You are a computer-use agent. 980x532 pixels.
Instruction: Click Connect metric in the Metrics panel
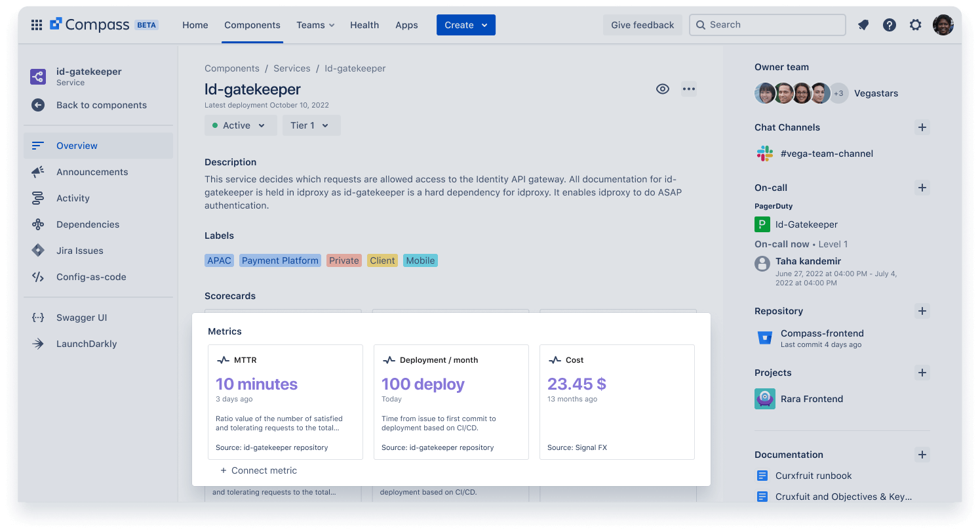click(x=258, y=470)
